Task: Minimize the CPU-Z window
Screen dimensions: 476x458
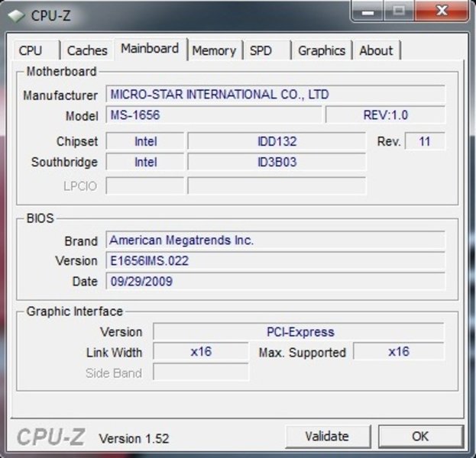Action: pyautogui.click(x=368, y=11)
